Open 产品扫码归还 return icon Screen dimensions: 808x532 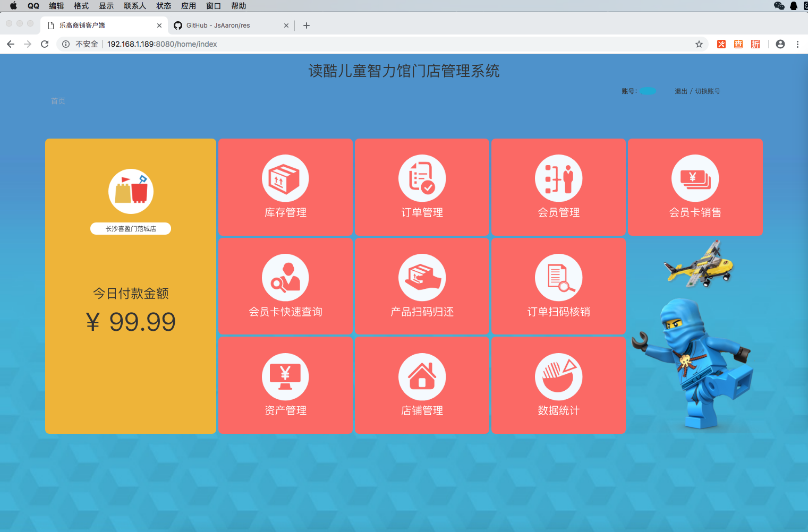(x=422, y=278)
